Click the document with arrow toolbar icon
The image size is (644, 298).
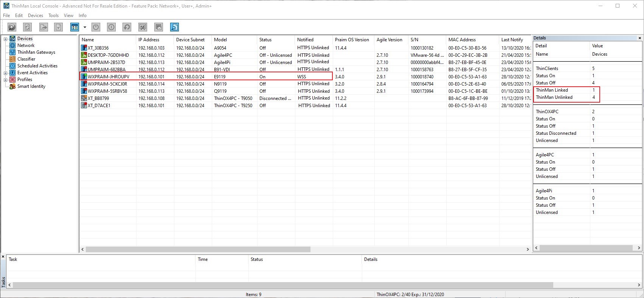[44, 27]
